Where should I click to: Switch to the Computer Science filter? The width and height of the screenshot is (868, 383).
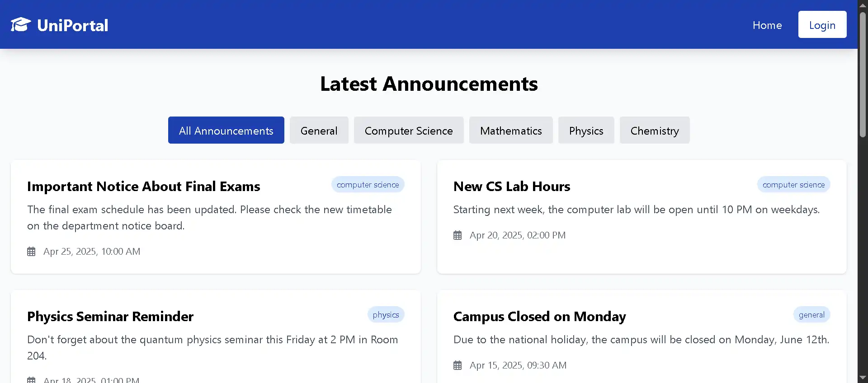point(408,130)
